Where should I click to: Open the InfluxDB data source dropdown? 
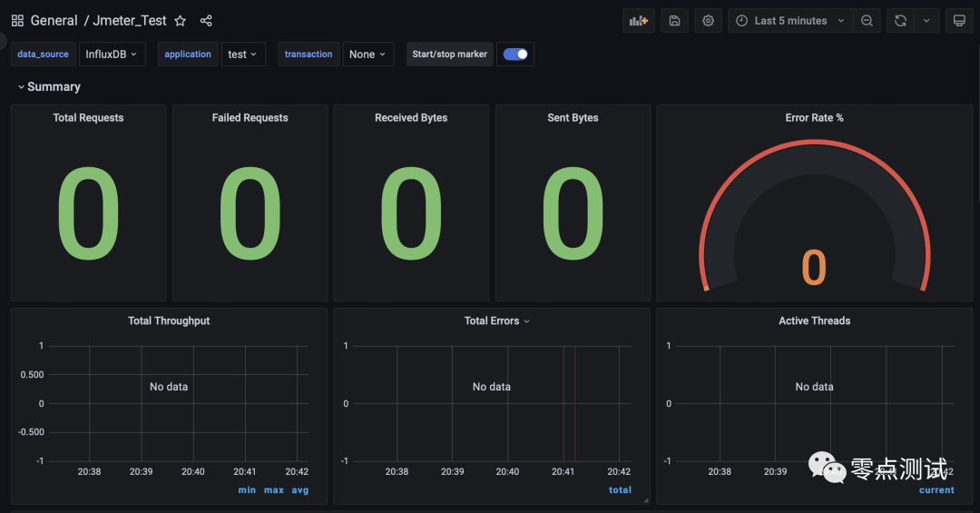click(112, 54)
